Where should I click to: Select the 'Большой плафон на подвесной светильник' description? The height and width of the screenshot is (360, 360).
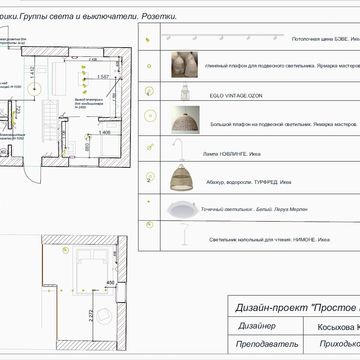284,124
